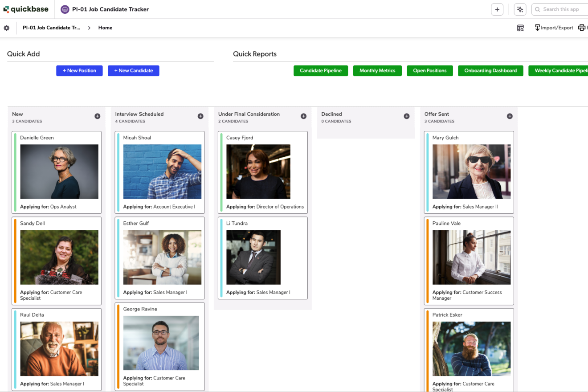Open the app settings gear icon
This screenshot has width=588, height=392.
click(x=7, y=28)
